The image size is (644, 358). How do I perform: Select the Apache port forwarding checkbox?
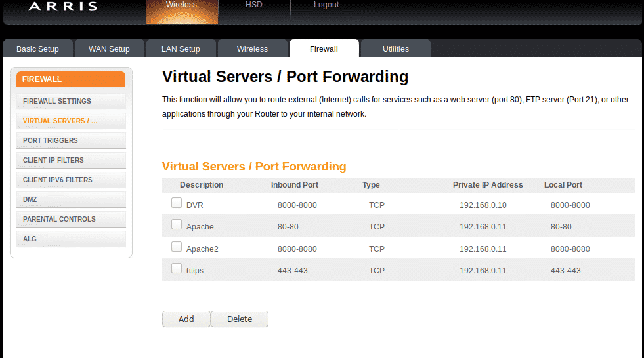coord(177,225)
